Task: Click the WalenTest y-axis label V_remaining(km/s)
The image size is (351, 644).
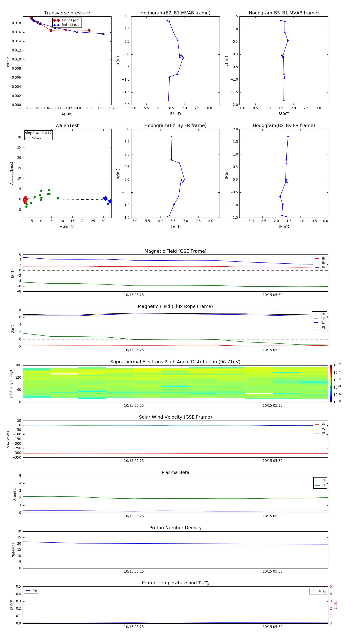Action: 12,173
